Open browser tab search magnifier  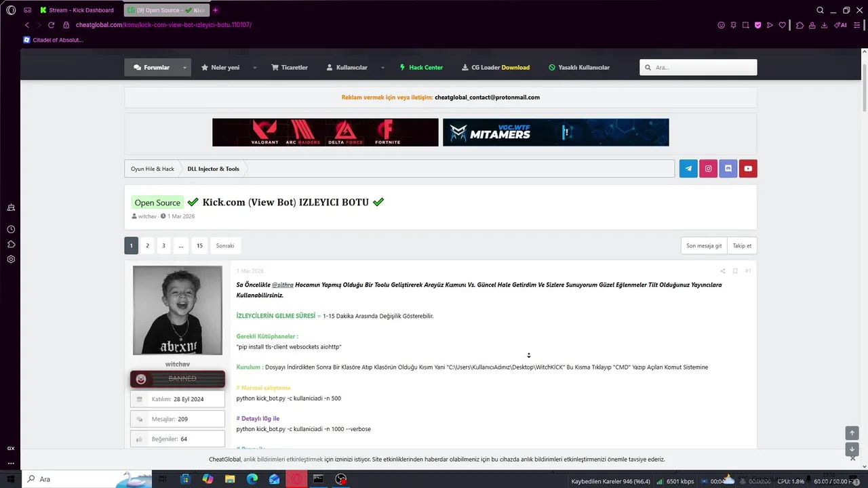(x=820, y=10)
